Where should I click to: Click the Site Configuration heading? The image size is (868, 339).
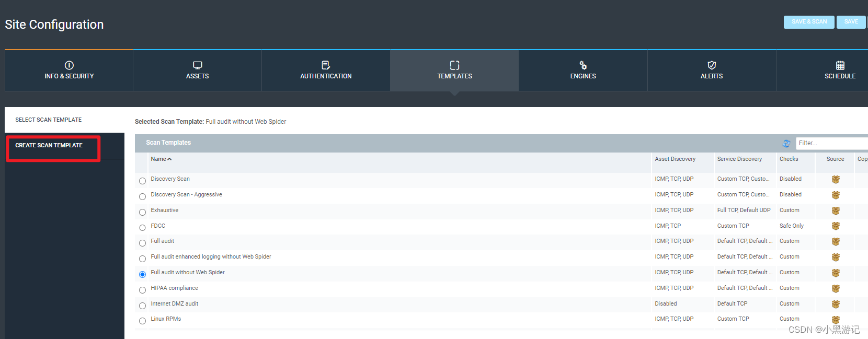tap(54, 25)
